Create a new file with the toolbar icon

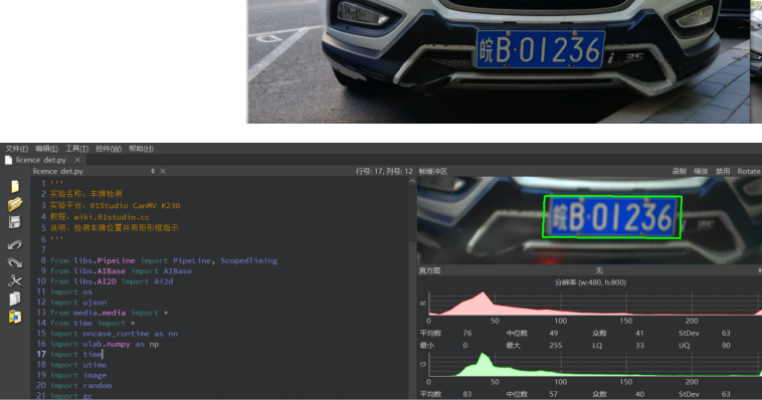click(x=15, y=187)
